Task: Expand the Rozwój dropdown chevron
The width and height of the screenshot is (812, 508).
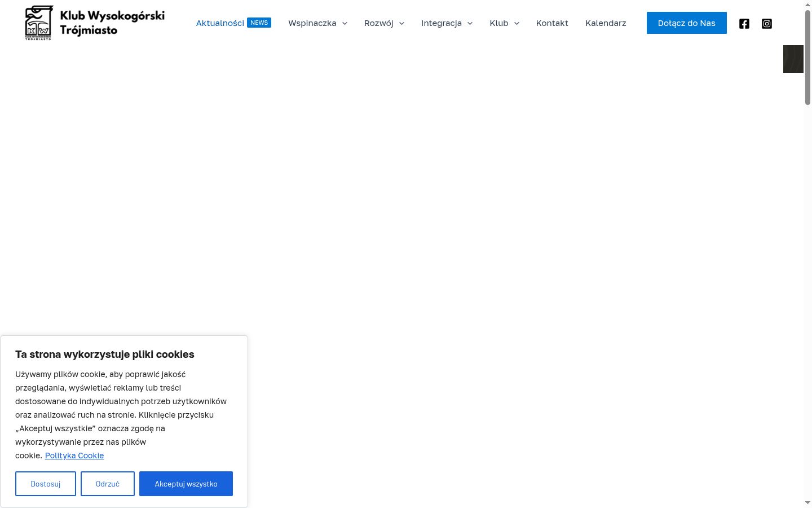Action: click(401, 23)
